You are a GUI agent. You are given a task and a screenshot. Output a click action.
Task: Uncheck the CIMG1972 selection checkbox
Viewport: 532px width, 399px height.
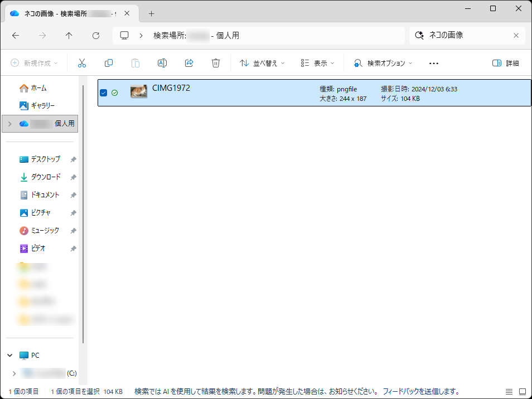click(103, 93)
